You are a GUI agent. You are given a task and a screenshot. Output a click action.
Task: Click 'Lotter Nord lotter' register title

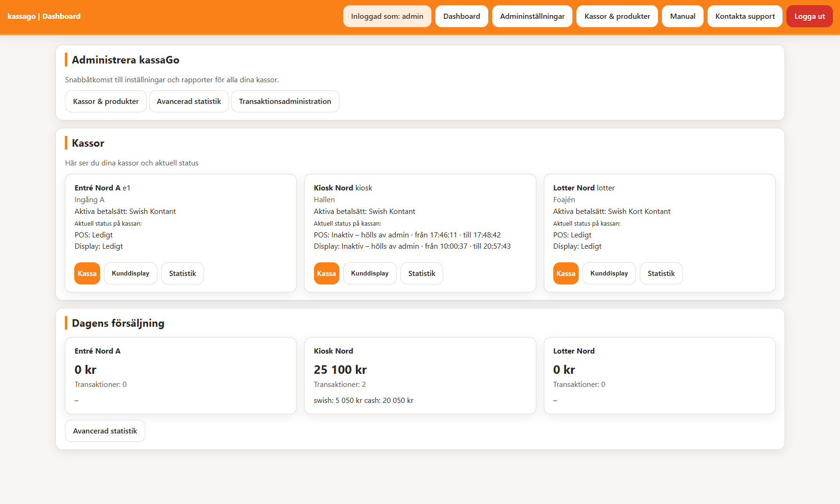(x=584, y=188)
